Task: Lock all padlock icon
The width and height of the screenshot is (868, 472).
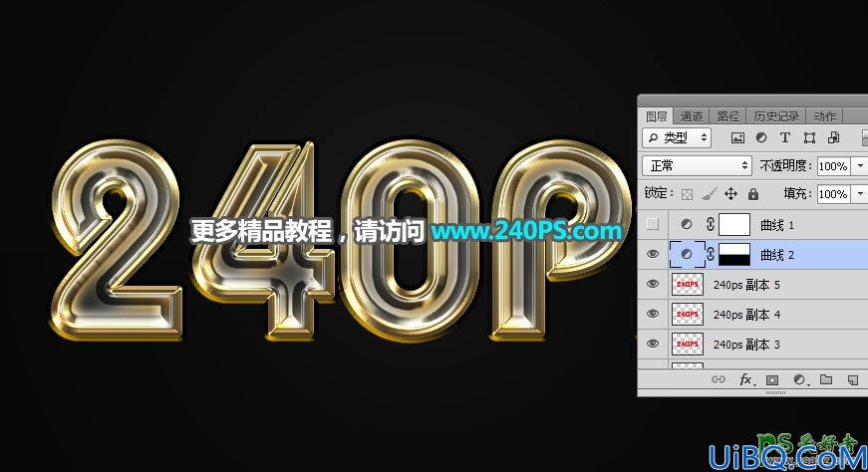Action: 752,193
